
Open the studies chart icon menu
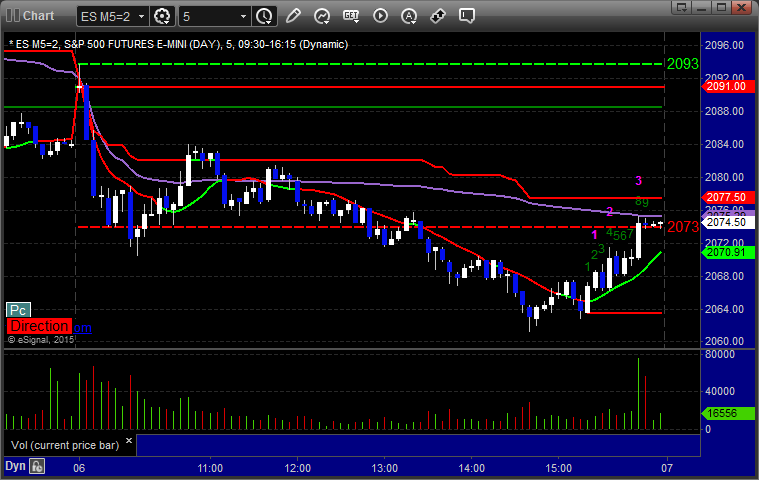(x=321, y=16)
